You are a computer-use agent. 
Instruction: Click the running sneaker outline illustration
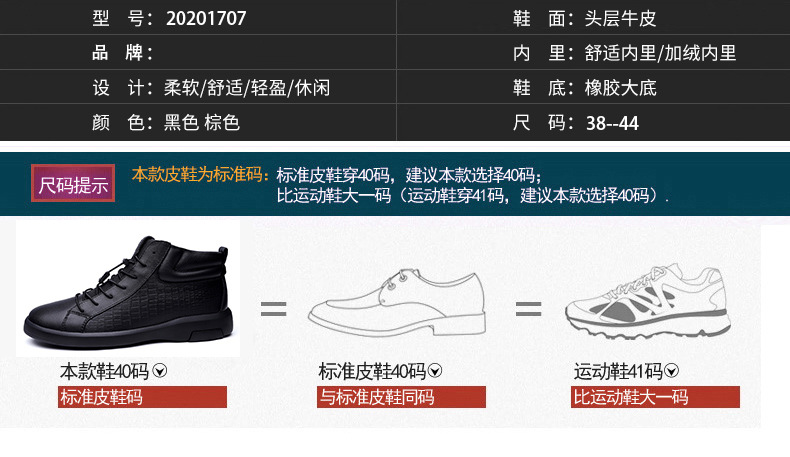click(x=648, y=301)
